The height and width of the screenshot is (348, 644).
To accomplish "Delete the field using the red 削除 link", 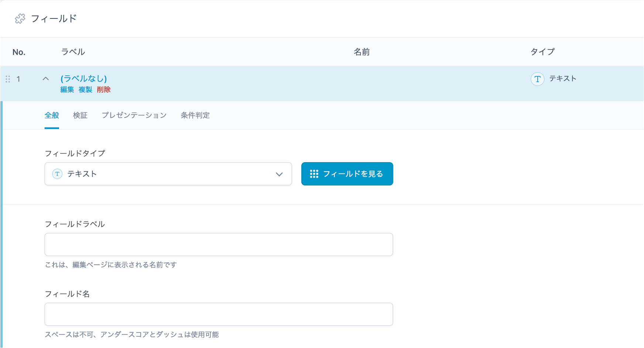I will click(104, 89).
